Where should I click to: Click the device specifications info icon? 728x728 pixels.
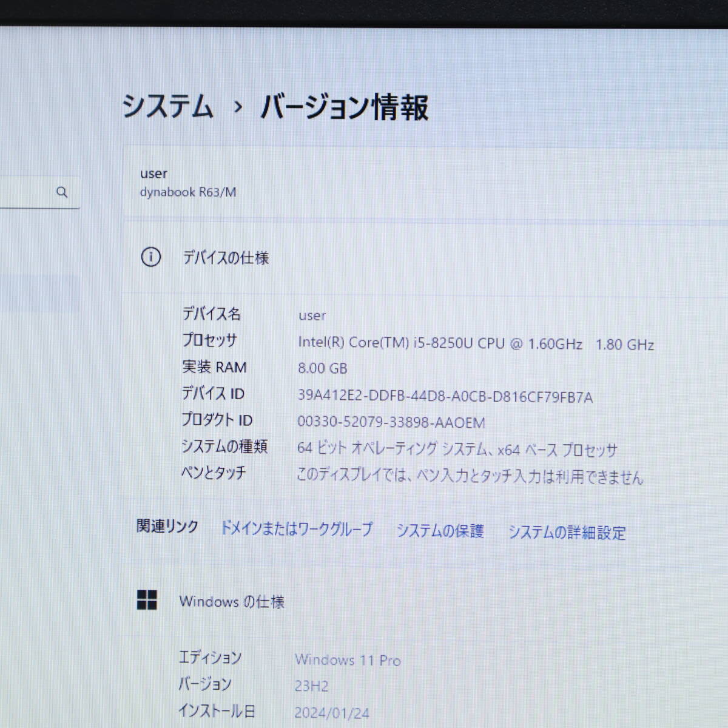click(x=150, y=257)
